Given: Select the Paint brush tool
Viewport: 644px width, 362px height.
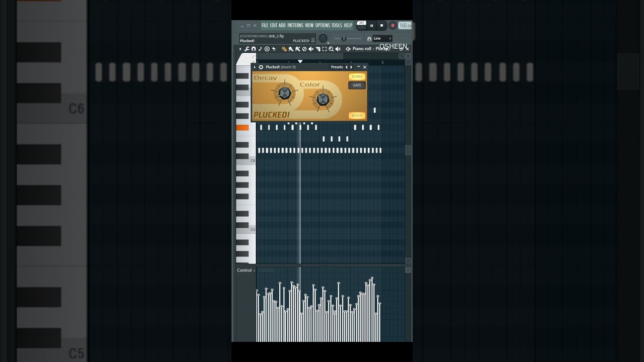Looking at the screenshot, I should 291,49.
